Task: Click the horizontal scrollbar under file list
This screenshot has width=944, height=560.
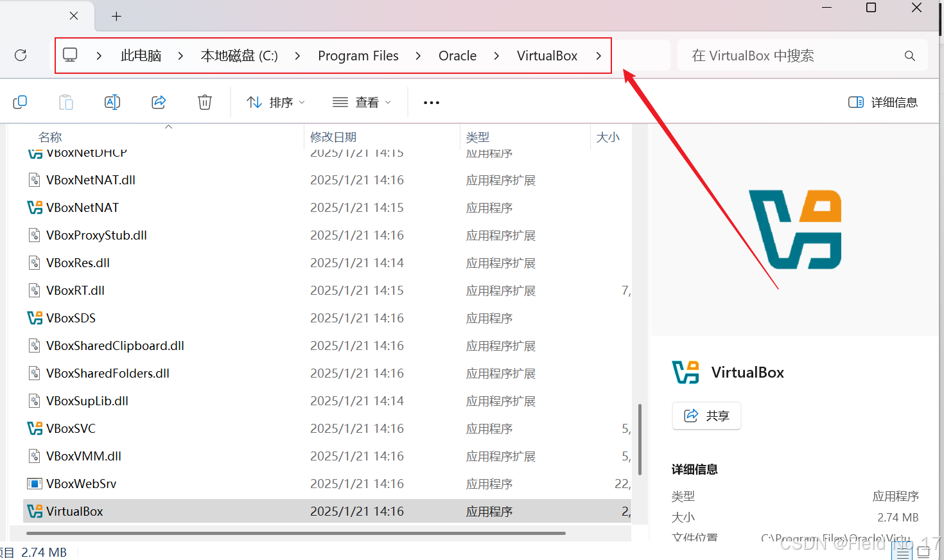Action: pyautogui.click(x=295, y=533)
